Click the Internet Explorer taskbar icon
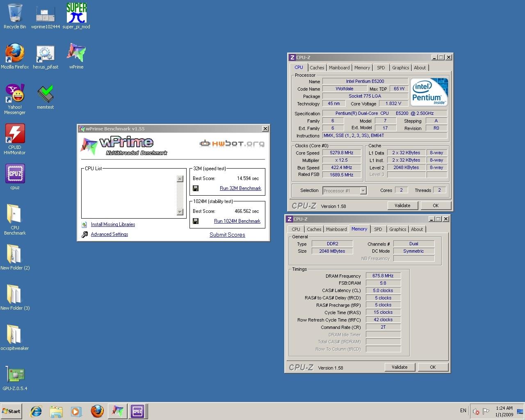 click(36, 411)
